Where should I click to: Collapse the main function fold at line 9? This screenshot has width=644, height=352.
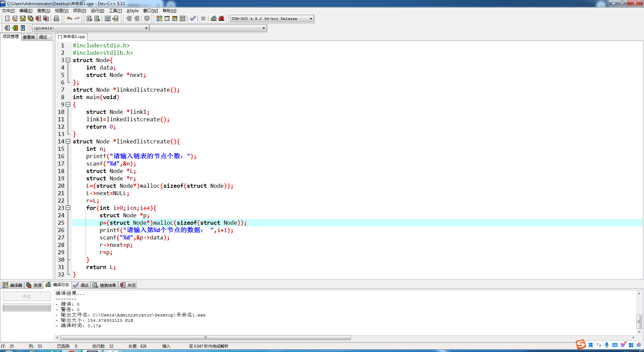click(68, 104)
